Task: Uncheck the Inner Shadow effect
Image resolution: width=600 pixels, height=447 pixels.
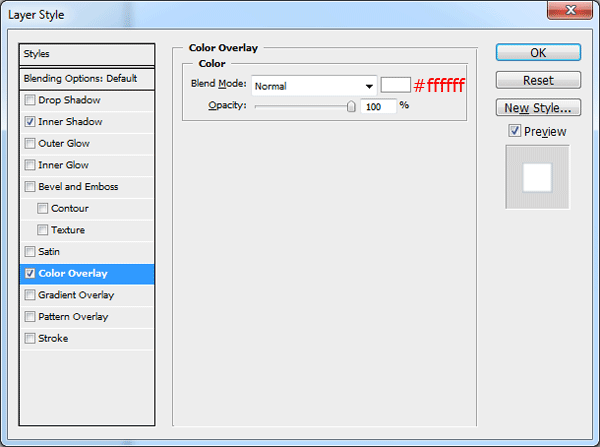Action: (30, 122)
